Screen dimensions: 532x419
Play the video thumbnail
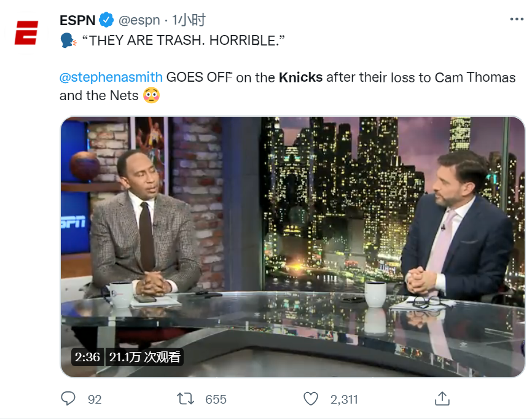pyautogui.click(x=292, y=246)
